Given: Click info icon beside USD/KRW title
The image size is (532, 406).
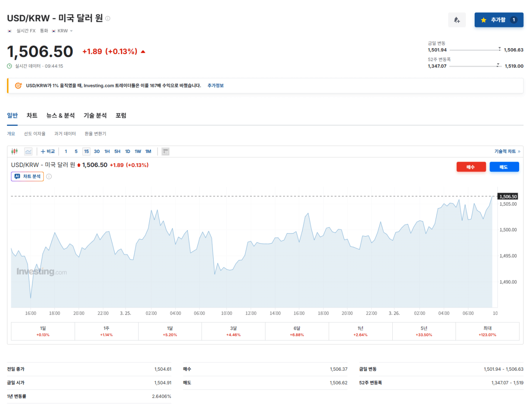Looking at the screenshot, I should (x=108, y=18).
